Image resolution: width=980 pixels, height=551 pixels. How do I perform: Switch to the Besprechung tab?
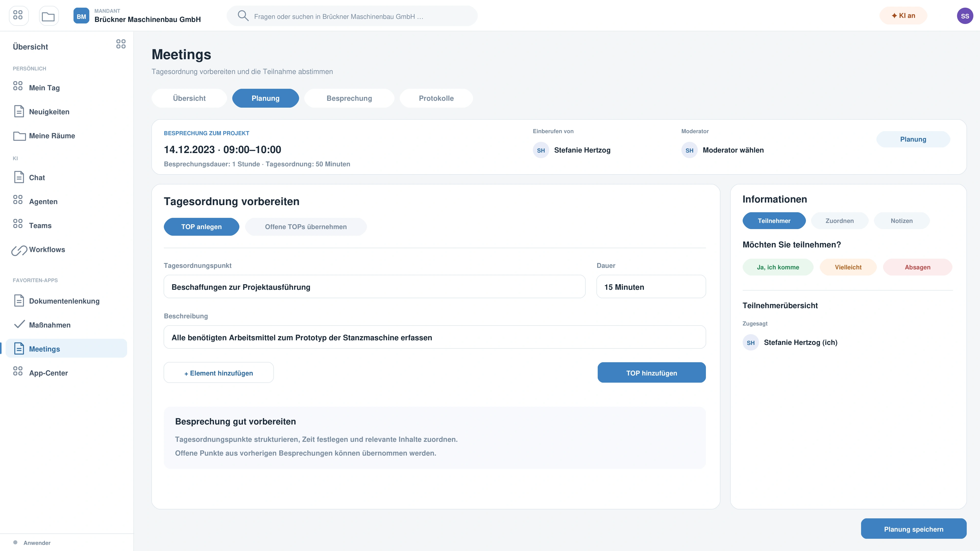[x=349, y=98]
